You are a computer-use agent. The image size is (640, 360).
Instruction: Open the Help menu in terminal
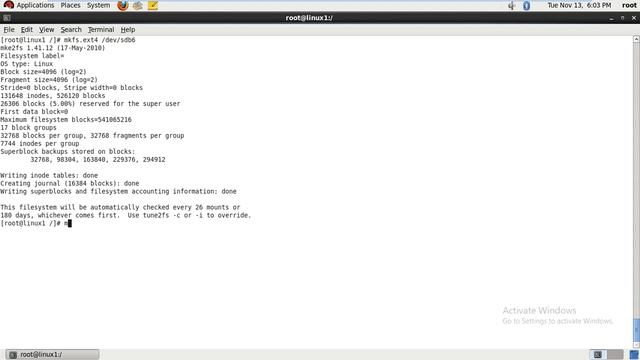click(128, 29)
